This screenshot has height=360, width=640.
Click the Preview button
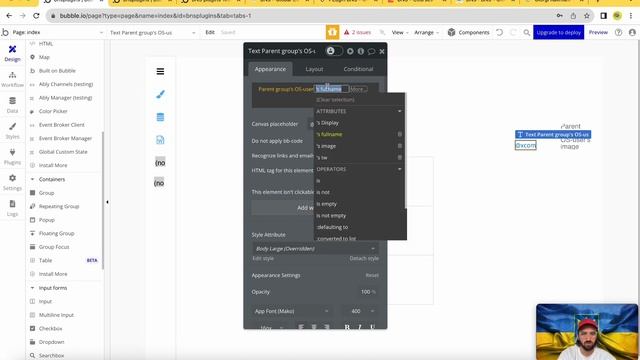pyautogui.click(x=598, y=32)
